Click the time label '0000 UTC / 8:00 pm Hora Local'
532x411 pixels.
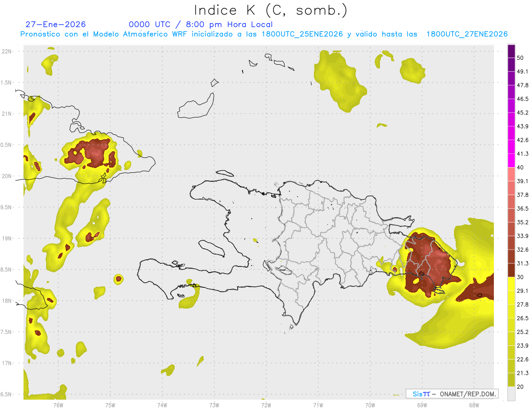[x=200, y=24]
